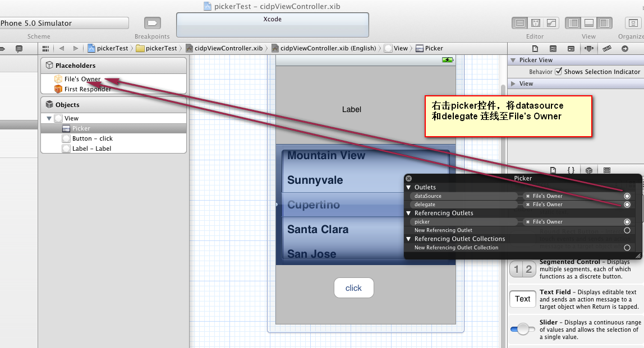Click the picker referencing outlet circle
The height and width of the screenshot is (348, 644).
pyautogui.click(x=627, y=221)
